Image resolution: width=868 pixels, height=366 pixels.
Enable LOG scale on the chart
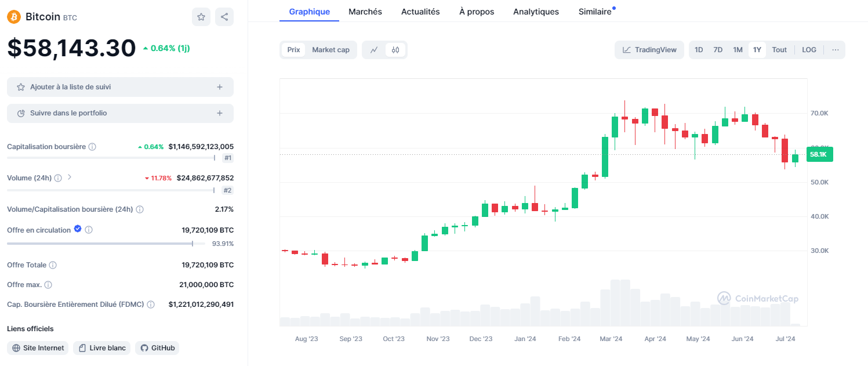point(809,50)
